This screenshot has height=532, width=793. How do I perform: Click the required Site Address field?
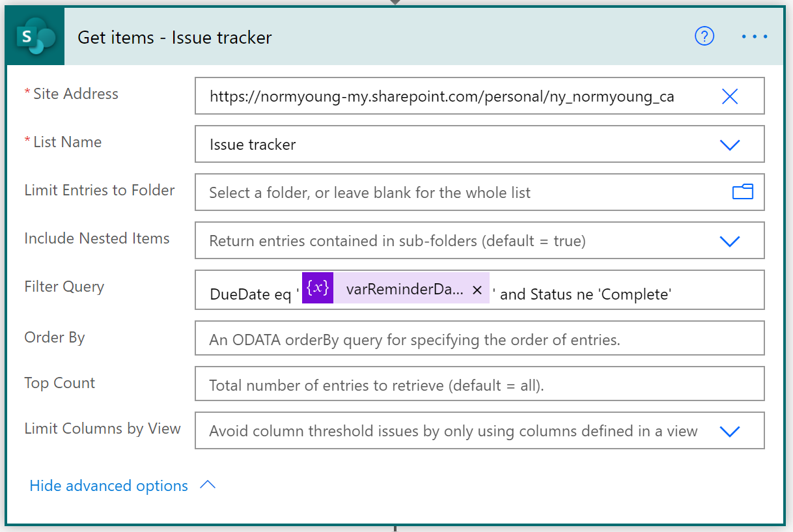tap(456, 96)
